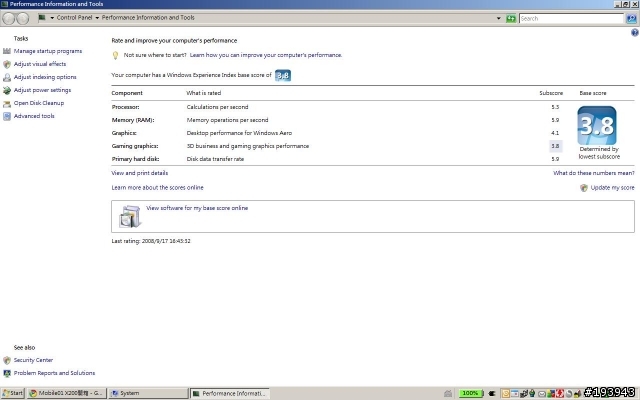This screenshot has width=640, height=400.
Task: Expand the arrow before Control Panel breadcrumb
Action: tap(52, 18)
